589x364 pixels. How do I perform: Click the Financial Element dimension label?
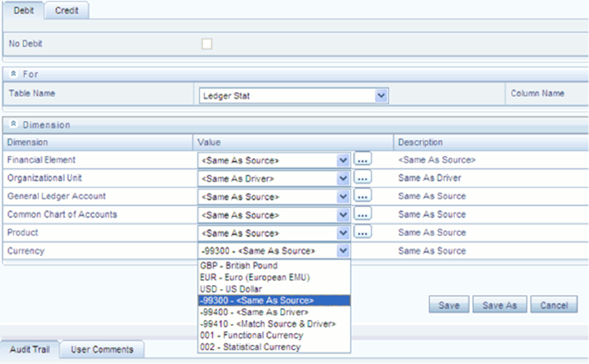click(41, 160)
